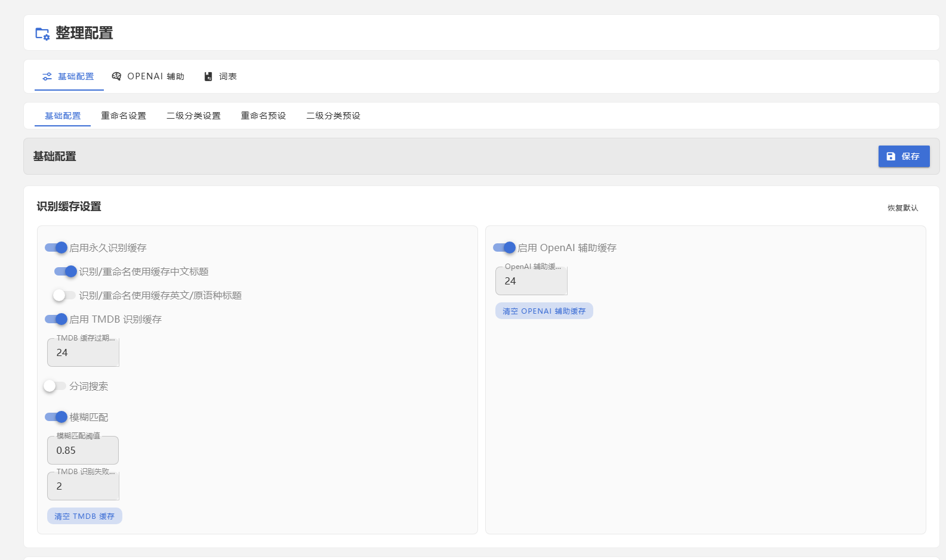The image size is (946, 560).
Task: Click the floppy disk save icon
Action: pos(890,156)
